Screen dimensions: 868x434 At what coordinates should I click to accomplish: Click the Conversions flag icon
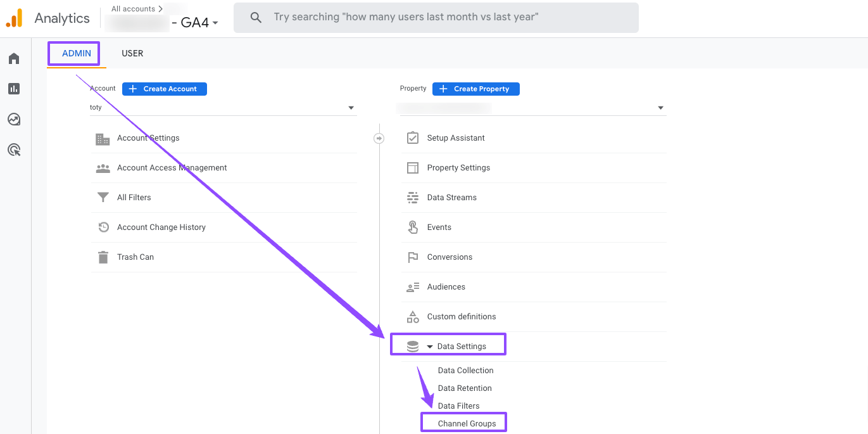click(x=413, y=257)
